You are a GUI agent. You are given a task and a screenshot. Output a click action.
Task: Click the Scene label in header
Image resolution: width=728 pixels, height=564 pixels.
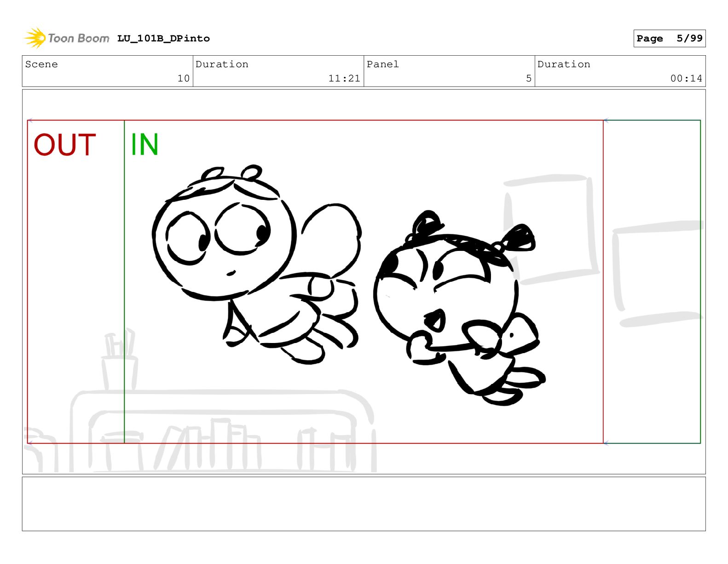tap(41, 64)
